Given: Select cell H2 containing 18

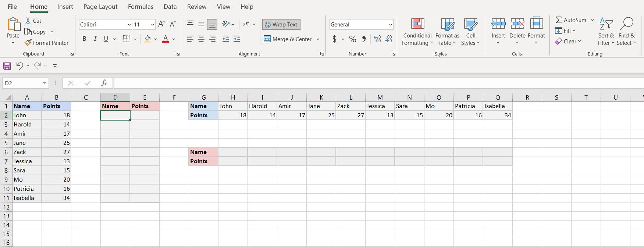Looking at the screenshot, I should tap(233, 115).
